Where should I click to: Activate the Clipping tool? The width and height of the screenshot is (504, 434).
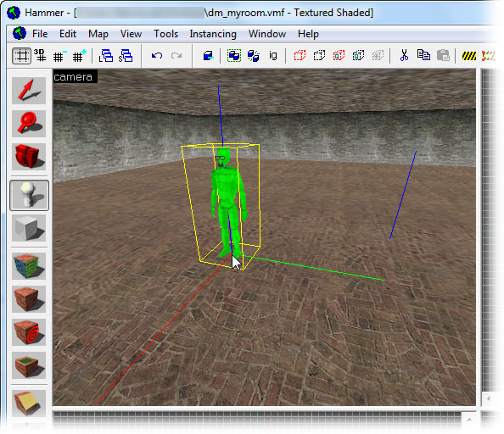(x=29, y=403)
